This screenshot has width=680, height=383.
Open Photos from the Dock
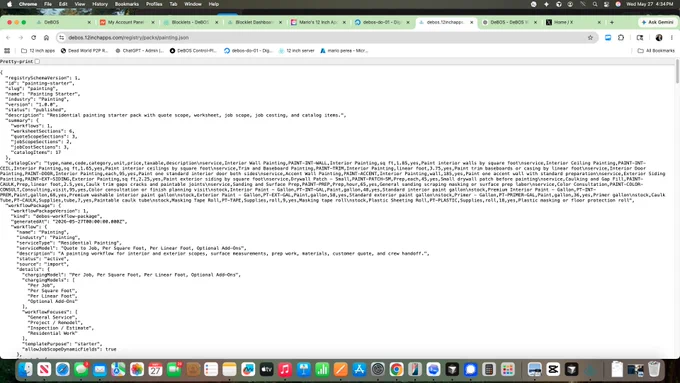[x=137, y=369]
